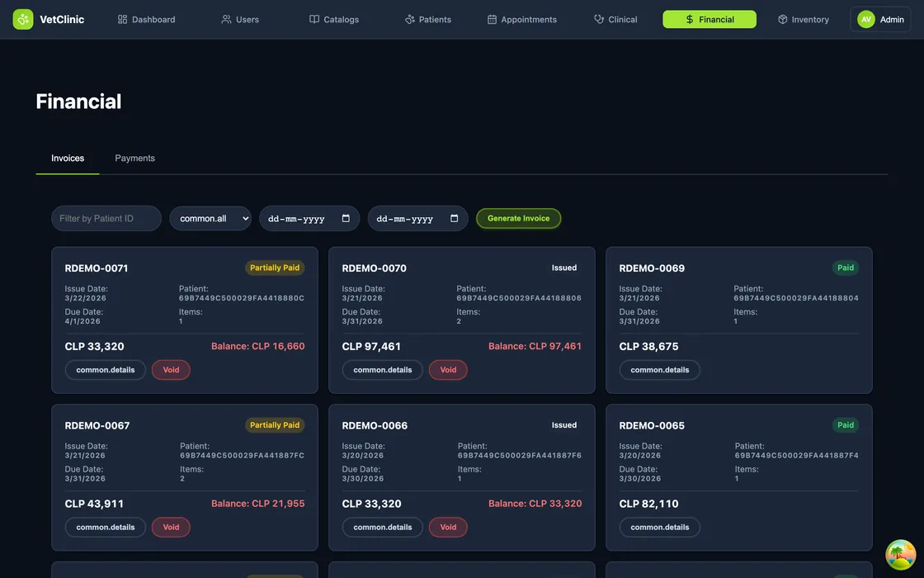Expand the common.all status dropdown
Screen dimensions: 924x578
point(210,218)
